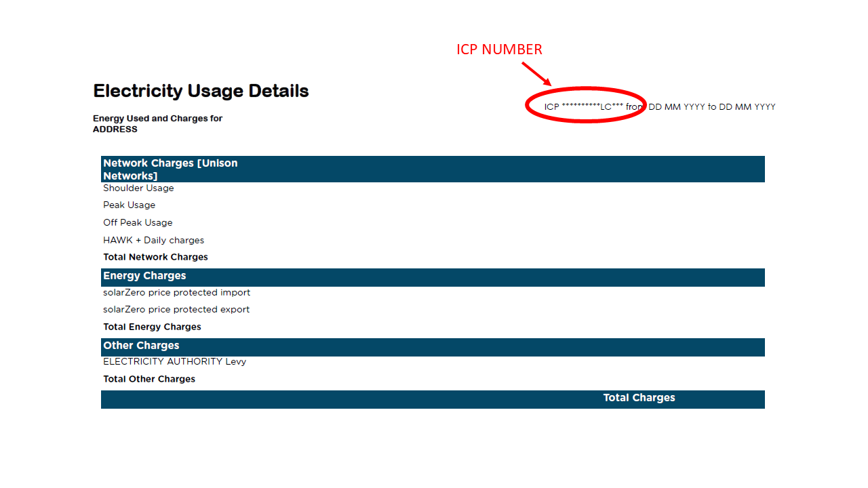Select solarZero price protected import row
The width and height of the screenshot is (868, 488).
tap(176, 293)
